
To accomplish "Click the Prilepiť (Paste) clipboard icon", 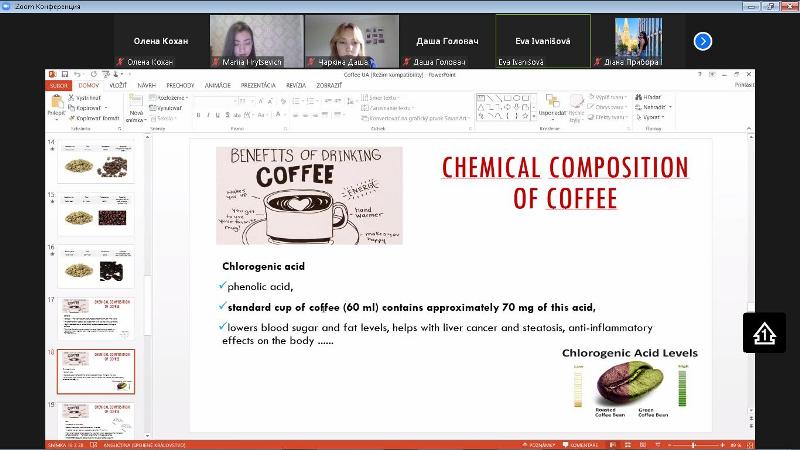I will [57, 102].
